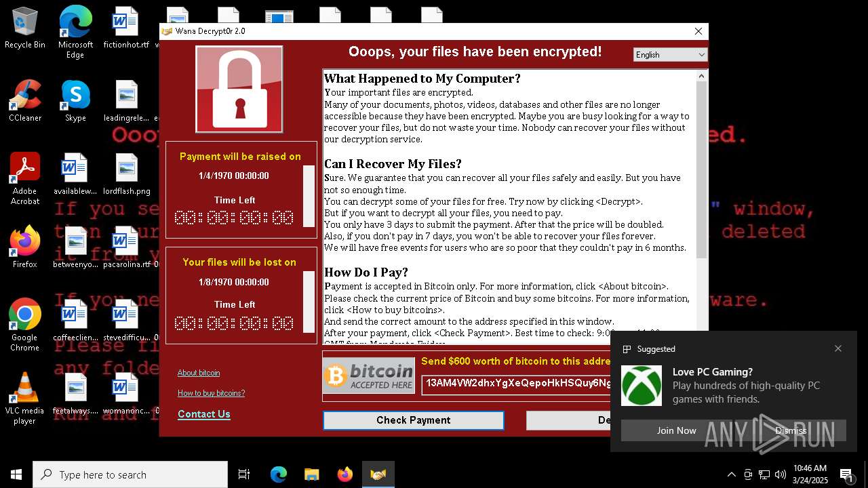The height and width of the screenshot is (488, 868).
Task: Click the files lost progress bar
Action: [x=309, y=302]
